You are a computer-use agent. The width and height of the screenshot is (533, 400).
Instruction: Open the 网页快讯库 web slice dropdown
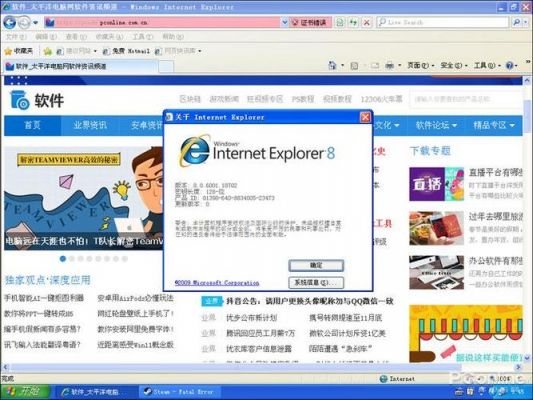[x=178, y=51]
